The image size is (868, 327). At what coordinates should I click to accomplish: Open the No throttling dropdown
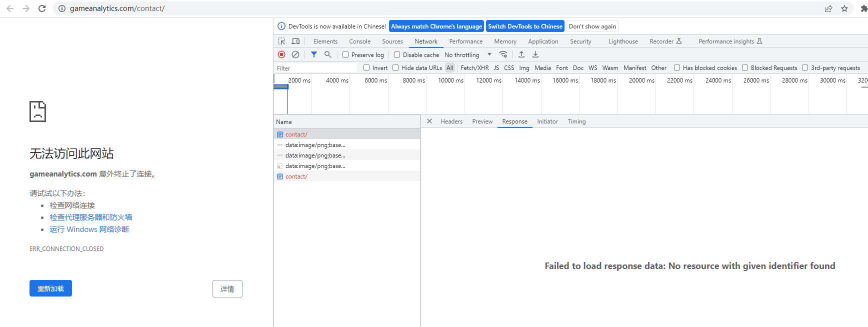pos(468,54)
